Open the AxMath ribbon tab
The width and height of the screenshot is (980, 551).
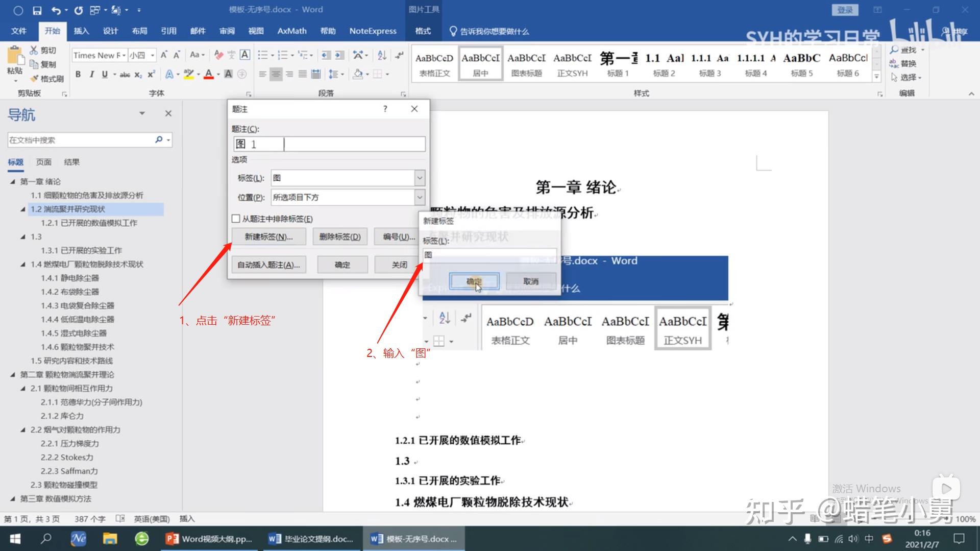[x=292, y=31]
